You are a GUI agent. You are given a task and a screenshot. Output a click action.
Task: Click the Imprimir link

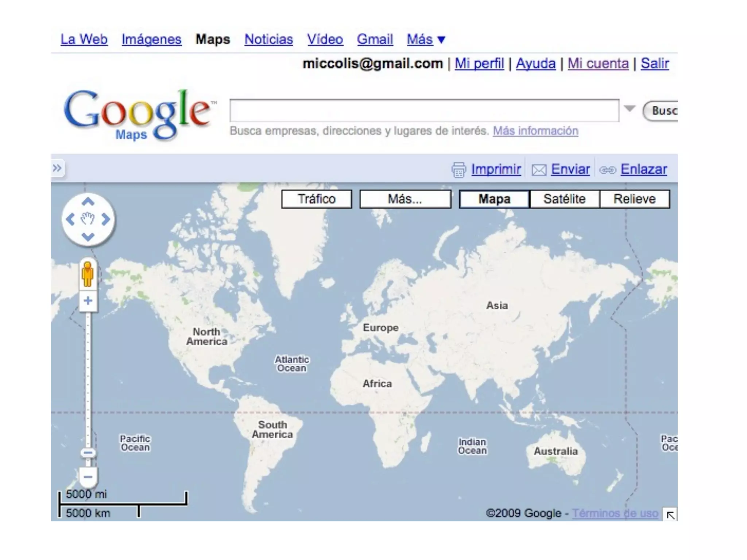point(496,170)
